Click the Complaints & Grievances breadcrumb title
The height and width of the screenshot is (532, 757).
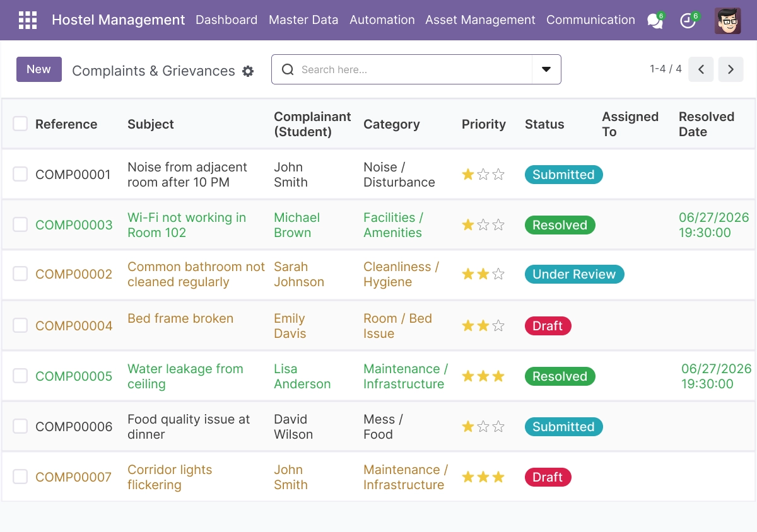tap(153, 71)
